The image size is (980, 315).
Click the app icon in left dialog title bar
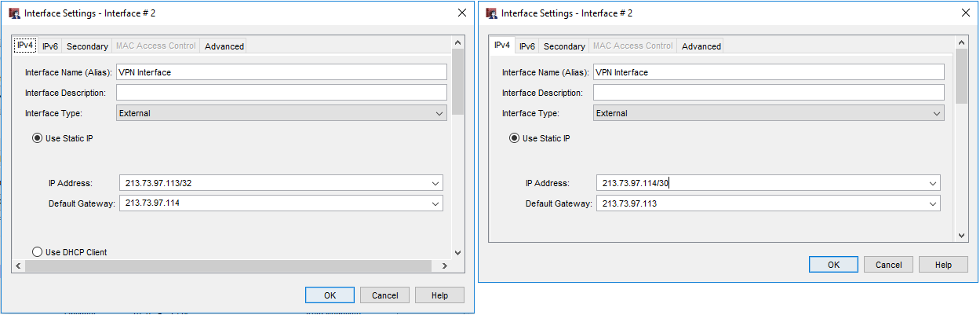click(14, 13)
